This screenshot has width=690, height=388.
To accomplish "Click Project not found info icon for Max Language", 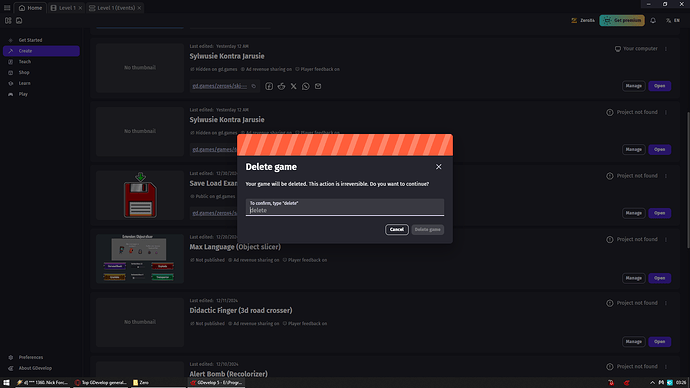I will (x=609, y=239).
